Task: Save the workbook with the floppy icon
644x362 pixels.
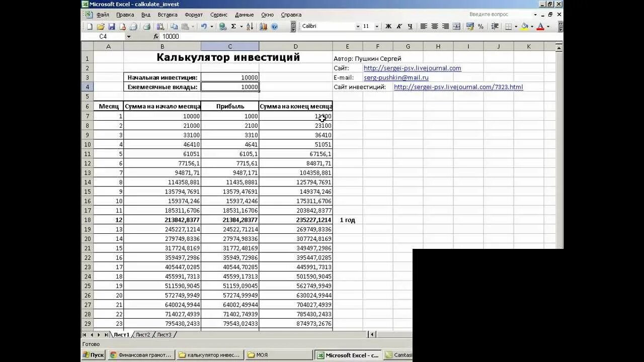Action: click(x=112, y=26)
